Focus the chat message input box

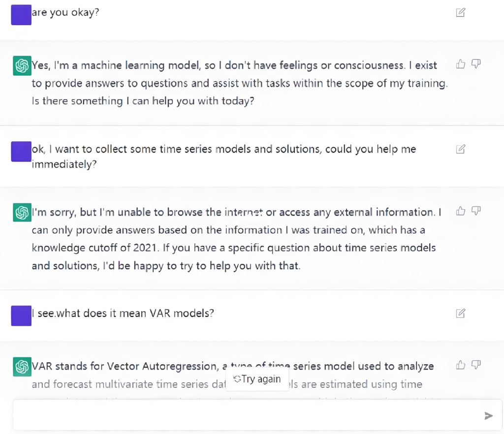[246, 416]
